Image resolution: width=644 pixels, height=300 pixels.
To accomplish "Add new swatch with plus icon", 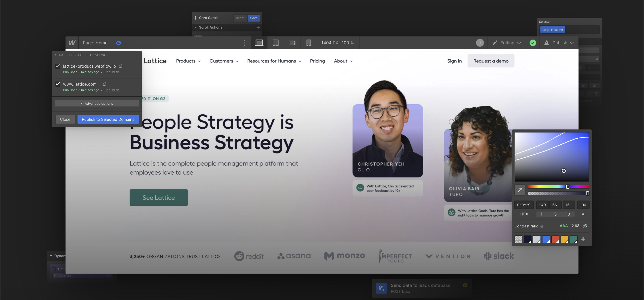I will pos(583,239).
